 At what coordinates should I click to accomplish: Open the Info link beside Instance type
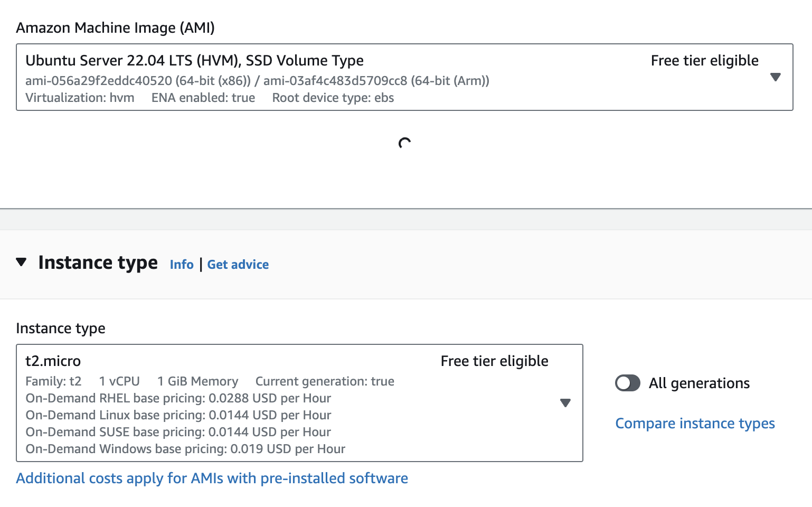182,265
